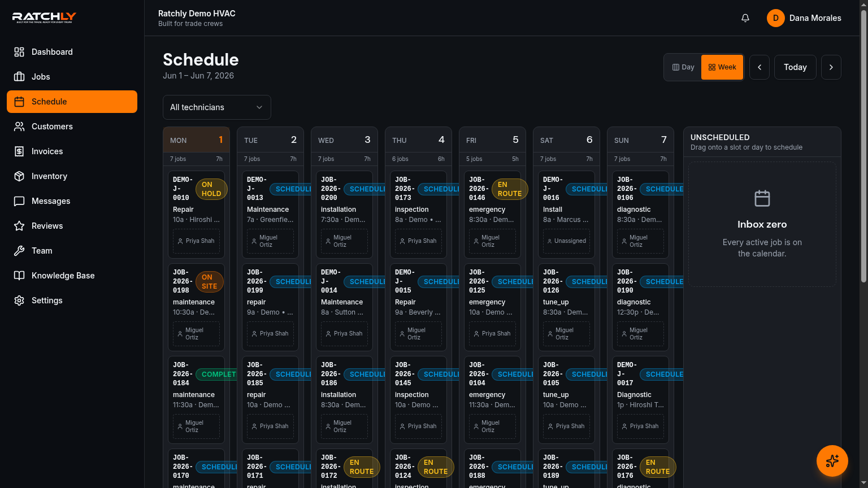Go to previous week with left chevron

pos(759,67)
